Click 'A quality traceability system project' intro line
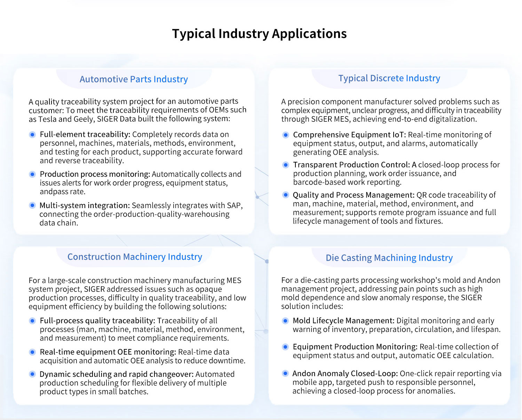Screen dimensions: 522x420 133,101
